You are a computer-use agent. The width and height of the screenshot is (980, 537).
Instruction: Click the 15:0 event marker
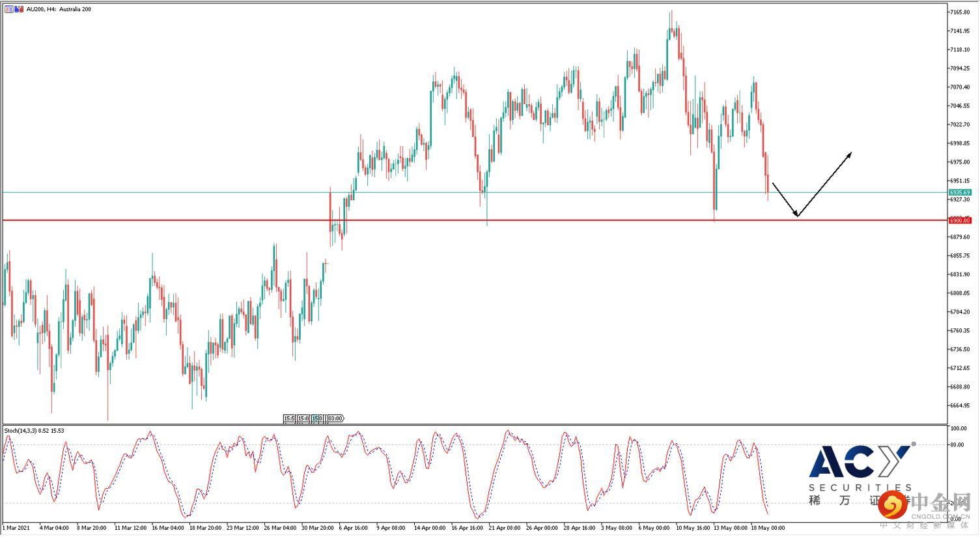coord(303,418)
